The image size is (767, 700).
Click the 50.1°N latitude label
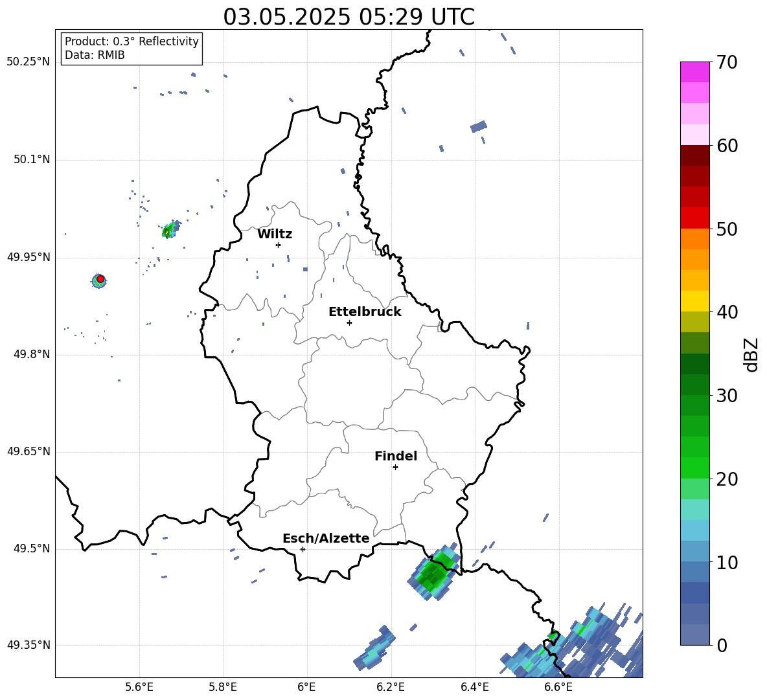click(31, 159)
